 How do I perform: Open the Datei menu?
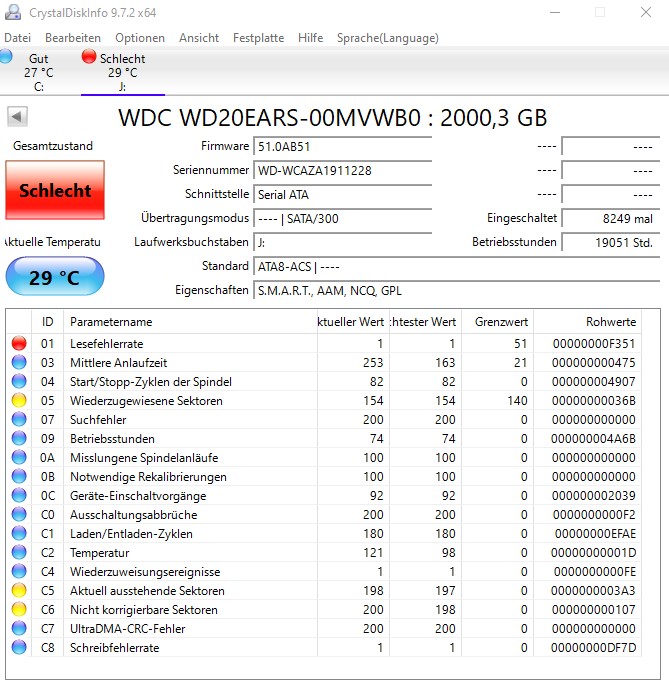coord(18,38)
